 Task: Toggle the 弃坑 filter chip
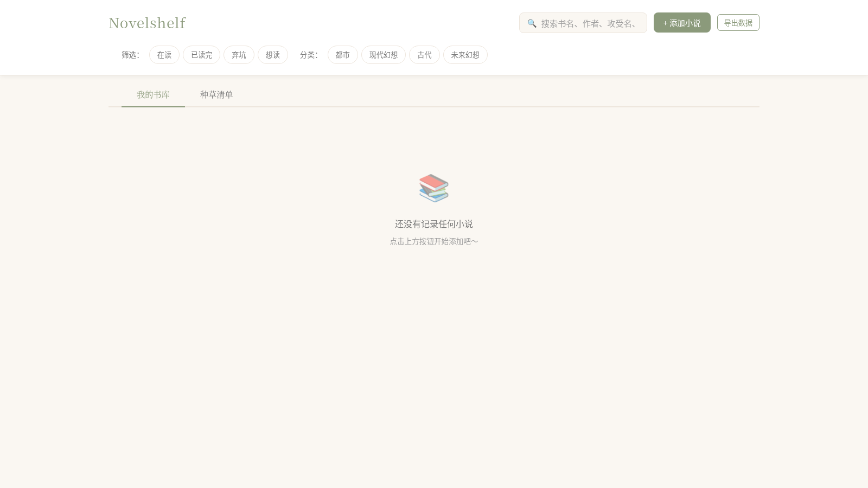[239, 55]
